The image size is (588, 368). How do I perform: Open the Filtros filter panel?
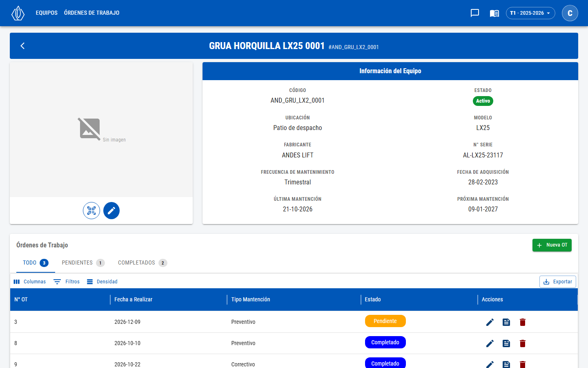[67, 282]
